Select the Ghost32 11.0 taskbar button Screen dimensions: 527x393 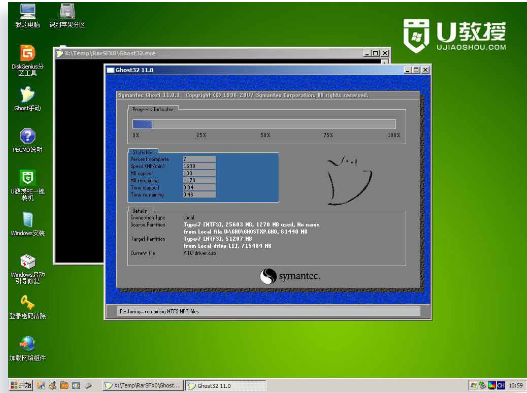point(226,386)
